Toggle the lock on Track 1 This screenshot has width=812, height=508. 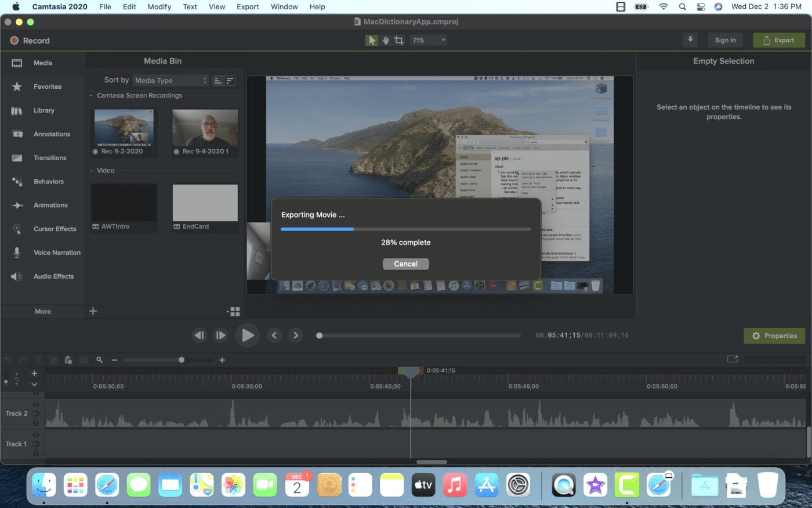coord(36,452)
